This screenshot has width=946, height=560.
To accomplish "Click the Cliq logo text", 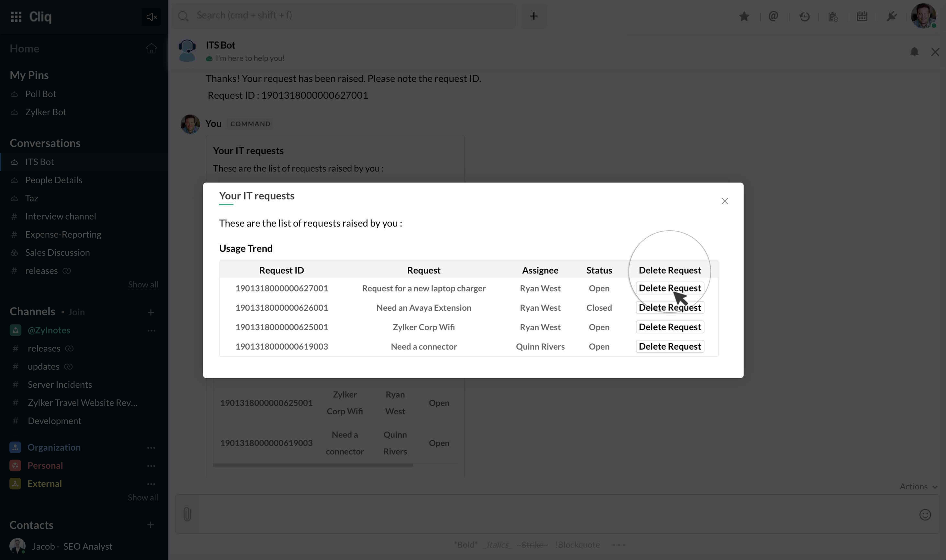I will (x=40, y=17).
